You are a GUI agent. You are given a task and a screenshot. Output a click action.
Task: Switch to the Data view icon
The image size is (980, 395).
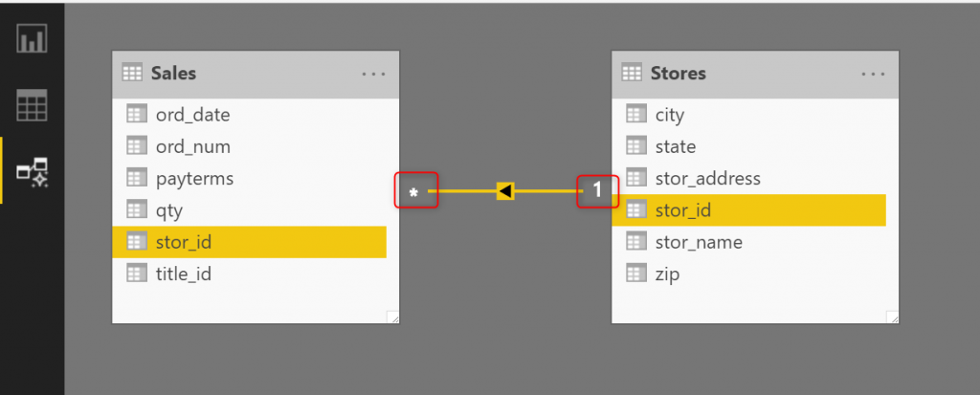(x=32, y=104)
